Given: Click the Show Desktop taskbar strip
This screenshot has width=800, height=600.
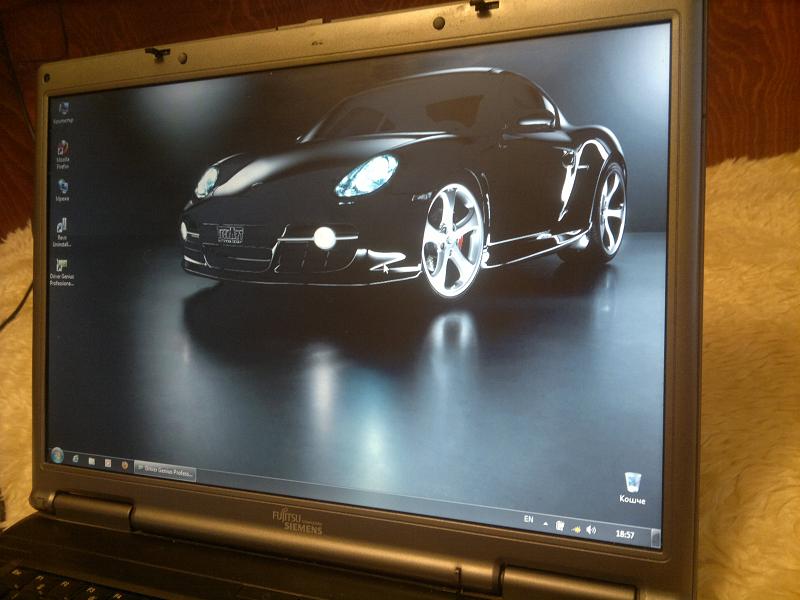Looking at the screenshot, I should 656,538.
